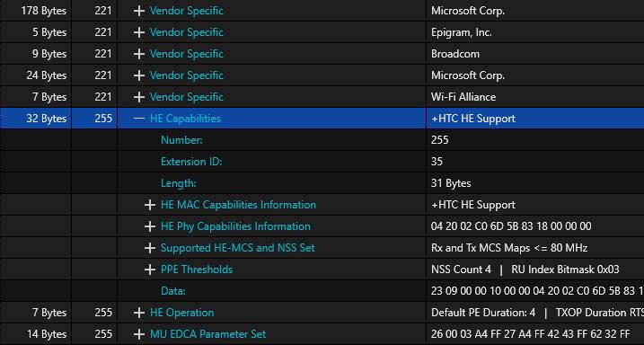The image size is (644, 345).
Task: Select the Data field label
Action: 173,291
